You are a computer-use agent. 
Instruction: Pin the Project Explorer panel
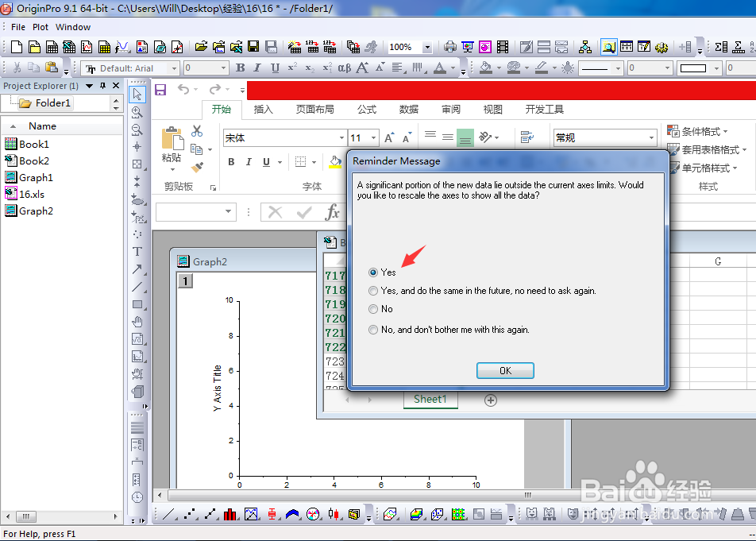[x=102, y=85]
